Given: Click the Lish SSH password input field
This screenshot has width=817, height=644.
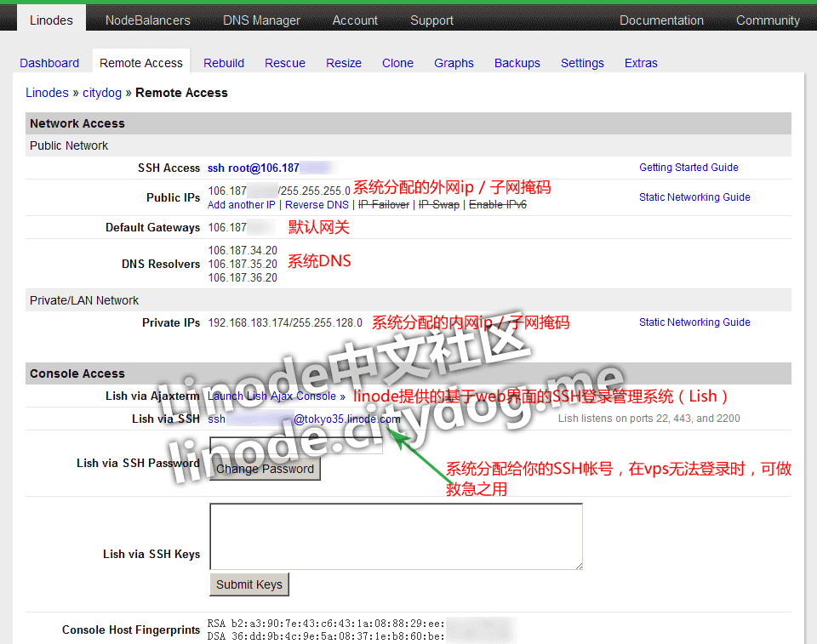Looking at the screenshot, I should 295,445.
